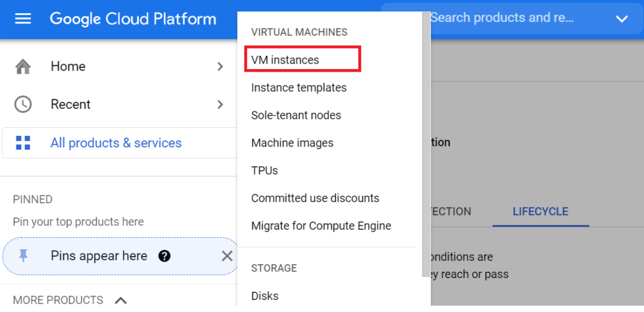Screen dimensions: 644x312
Task: Open Committed use discounts
Action: tap(315, 198)
